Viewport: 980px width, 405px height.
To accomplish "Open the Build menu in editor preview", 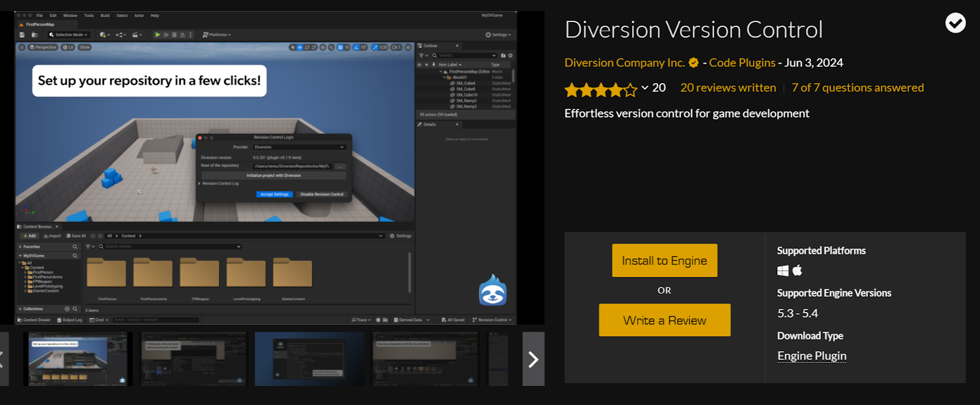I will (105, 15).
